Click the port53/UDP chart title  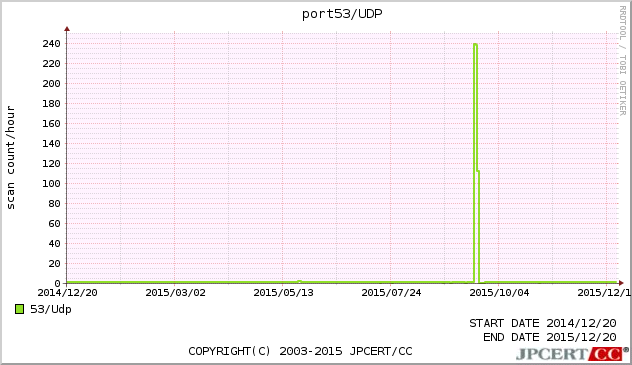click(342, 14)
